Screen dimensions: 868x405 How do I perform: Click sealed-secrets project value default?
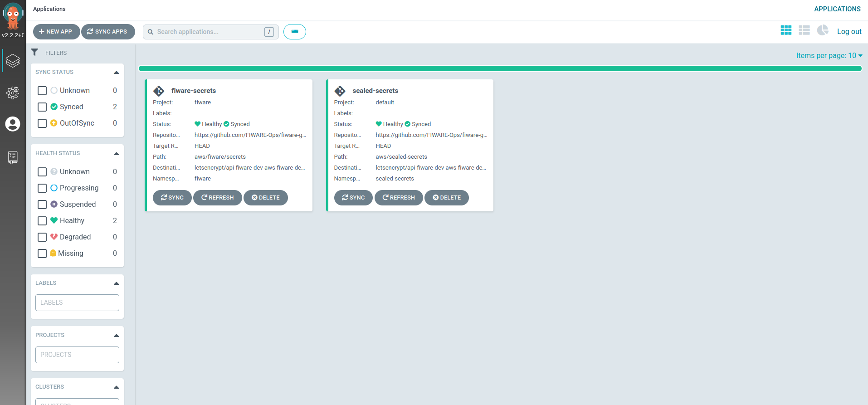pyautogui.click(x=385, y=102)
